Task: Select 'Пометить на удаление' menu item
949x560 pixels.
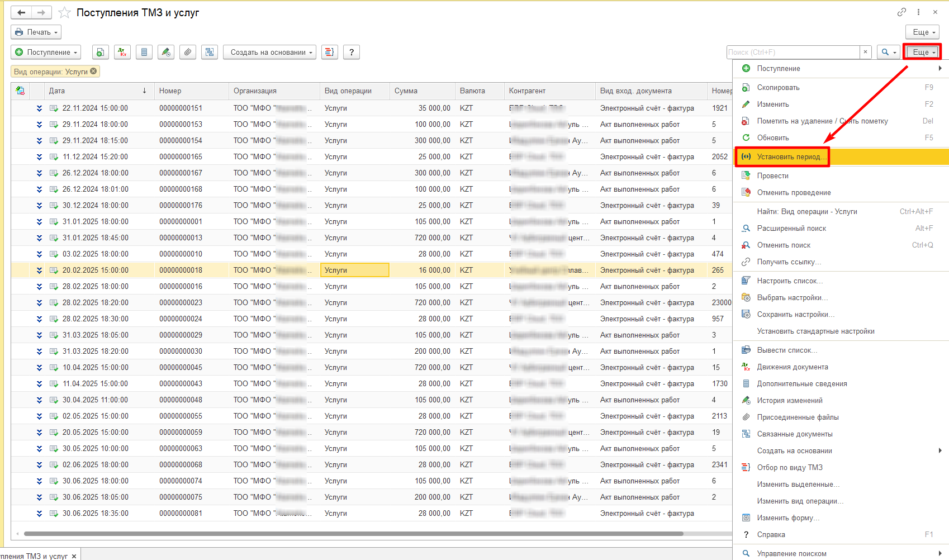Action: tap(841, 121)
